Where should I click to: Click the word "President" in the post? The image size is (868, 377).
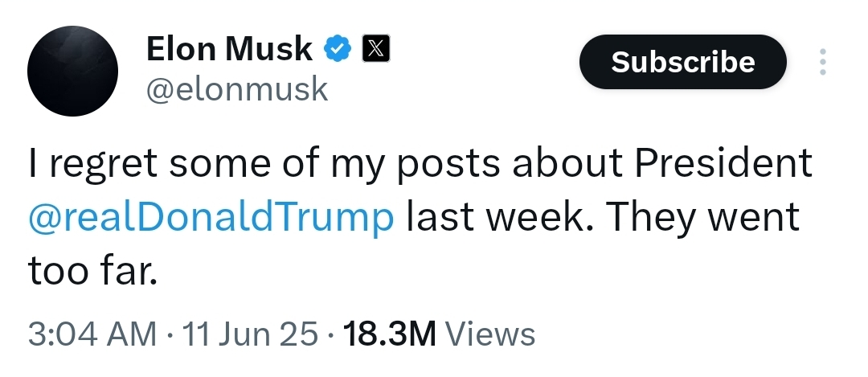(723, 164)
